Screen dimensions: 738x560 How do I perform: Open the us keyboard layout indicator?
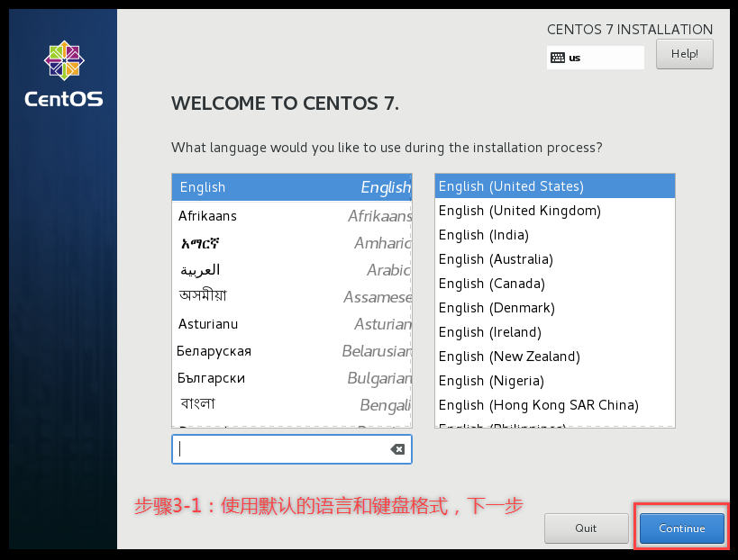(596, 58)
